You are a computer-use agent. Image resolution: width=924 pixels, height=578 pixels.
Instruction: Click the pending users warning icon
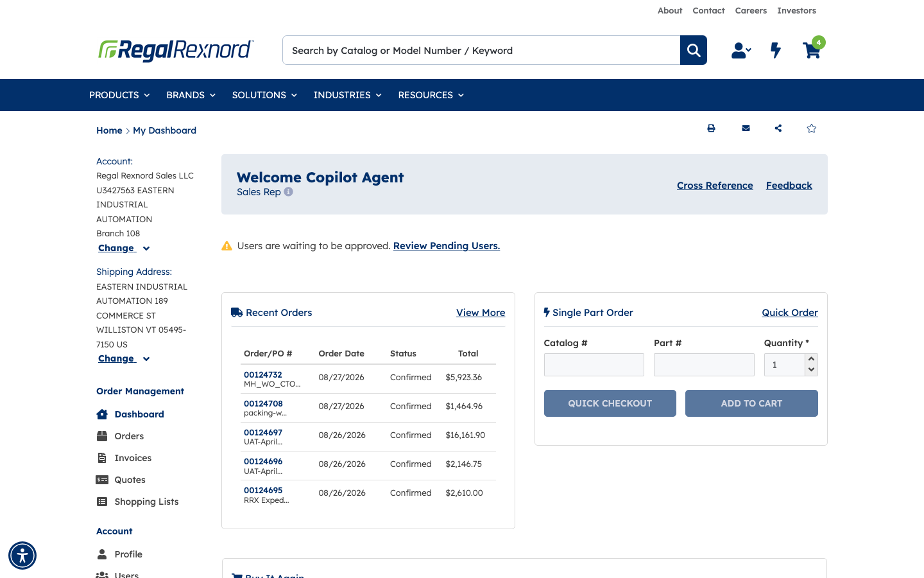(227, 246)
